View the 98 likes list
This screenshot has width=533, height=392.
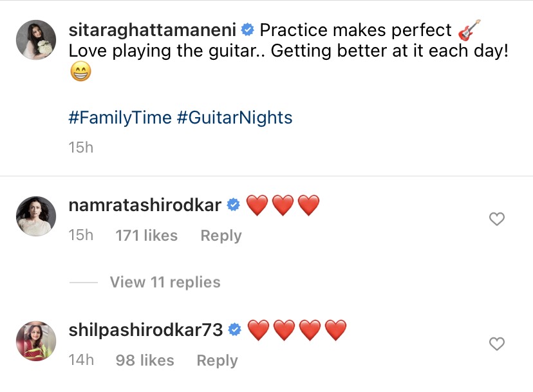coord(145,361)
